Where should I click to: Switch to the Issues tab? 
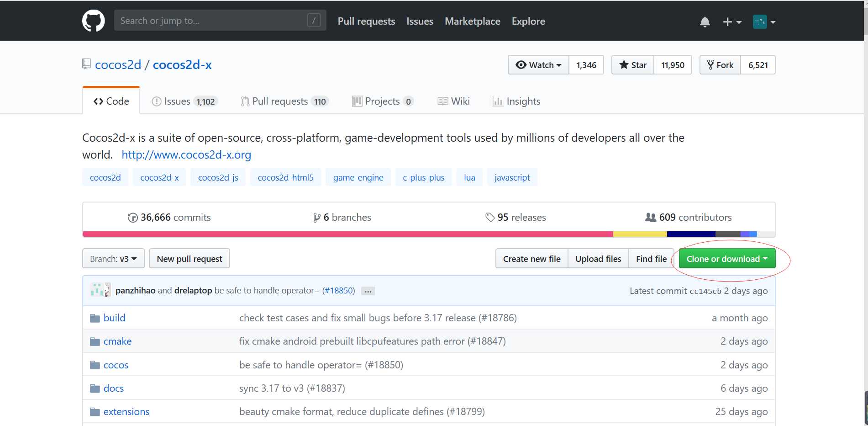pos(184,101)
